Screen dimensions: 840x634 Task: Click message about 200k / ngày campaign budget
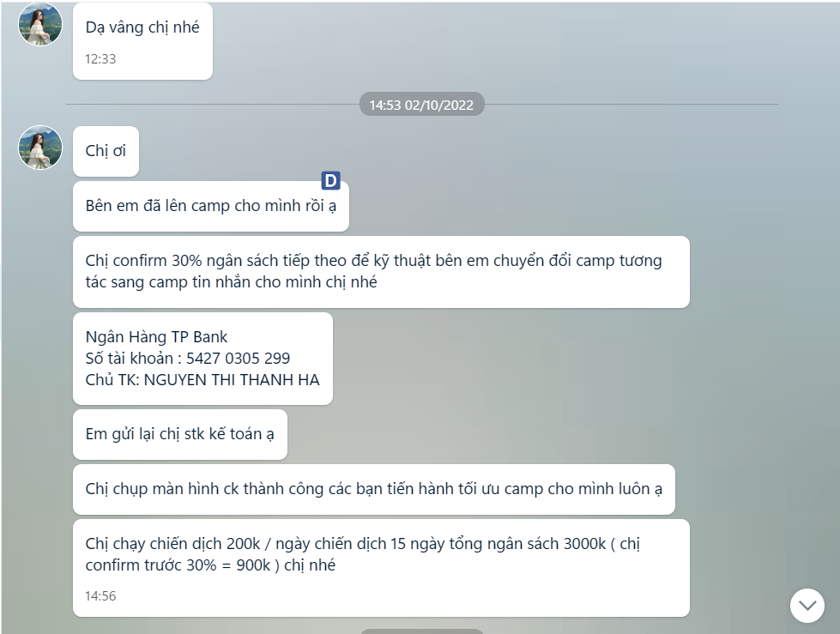pyautogui.click(x=381, y=568)
